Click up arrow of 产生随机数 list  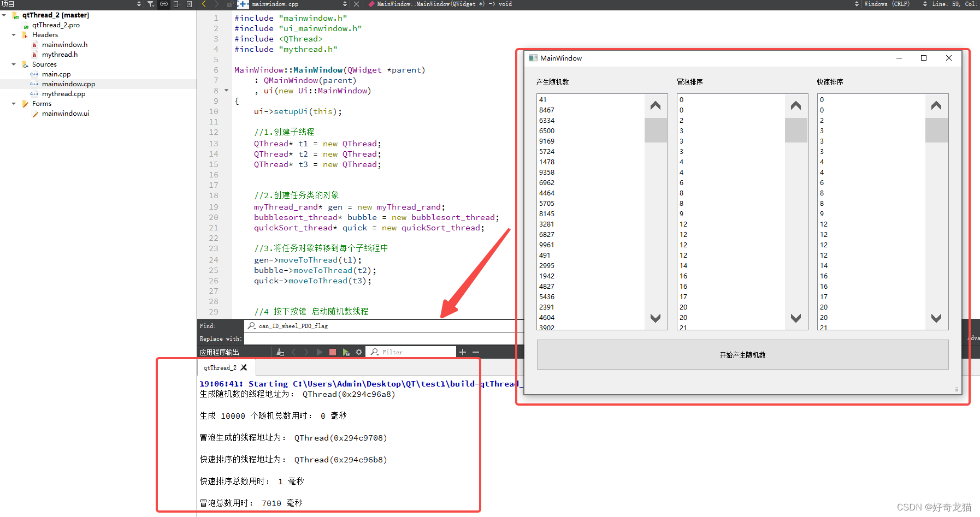click(656, 105)
